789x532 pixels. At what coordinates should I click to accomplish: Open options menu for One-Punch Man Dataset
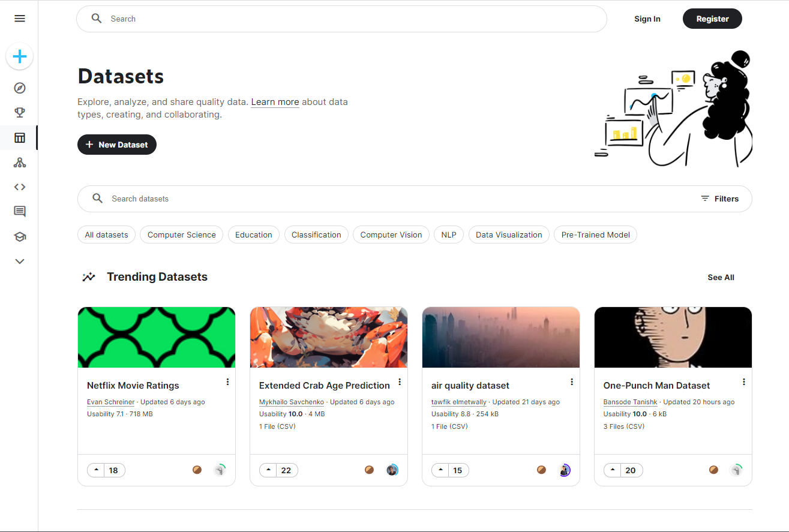[x=744, y=382]
